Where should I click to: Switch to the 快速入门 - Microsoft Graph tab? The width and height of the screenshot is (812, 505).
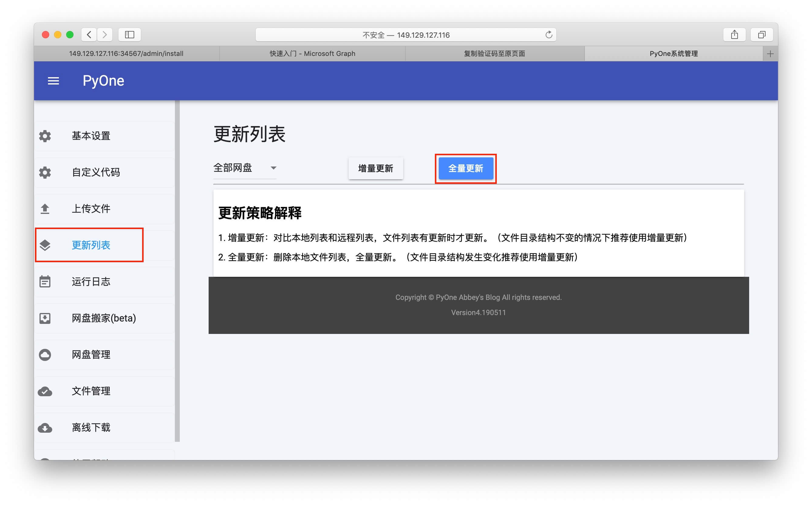tap(312, 53)
